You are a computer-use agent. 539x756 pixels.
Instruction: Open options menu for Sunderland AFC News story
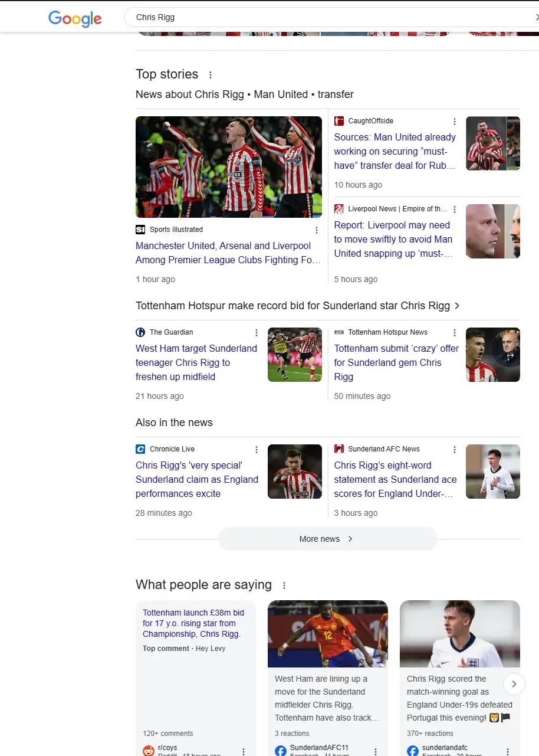pyautogui.click(x=455, y=450)
